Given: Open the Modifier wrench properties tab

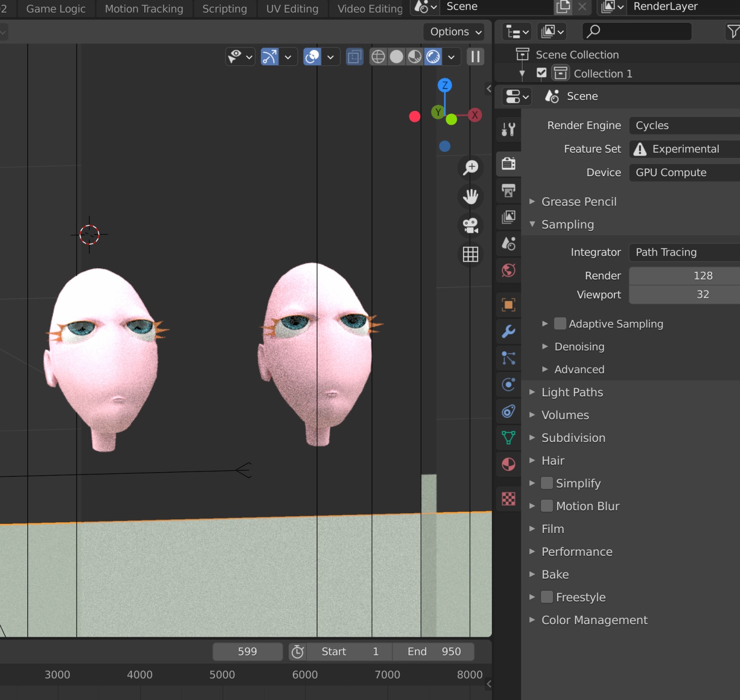Looking at the screenshot, I should pos(509,332).
